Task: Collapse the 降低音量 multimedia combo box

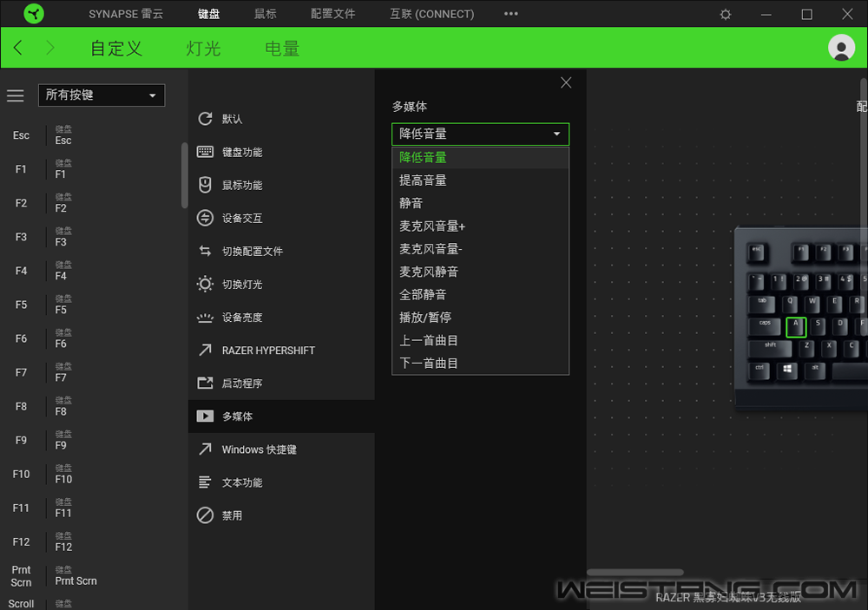Action: pyautogui.click(x=480, y=134)
